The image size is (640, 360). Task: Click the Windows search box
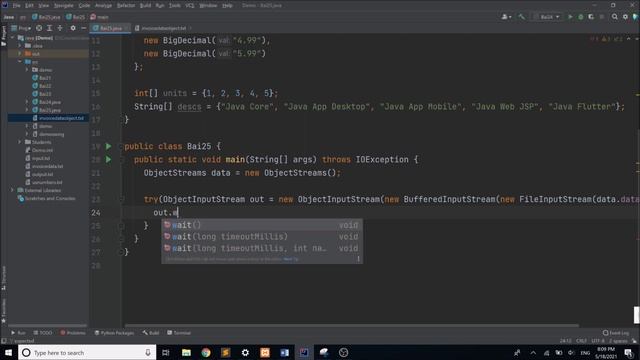tap(87, 352)
